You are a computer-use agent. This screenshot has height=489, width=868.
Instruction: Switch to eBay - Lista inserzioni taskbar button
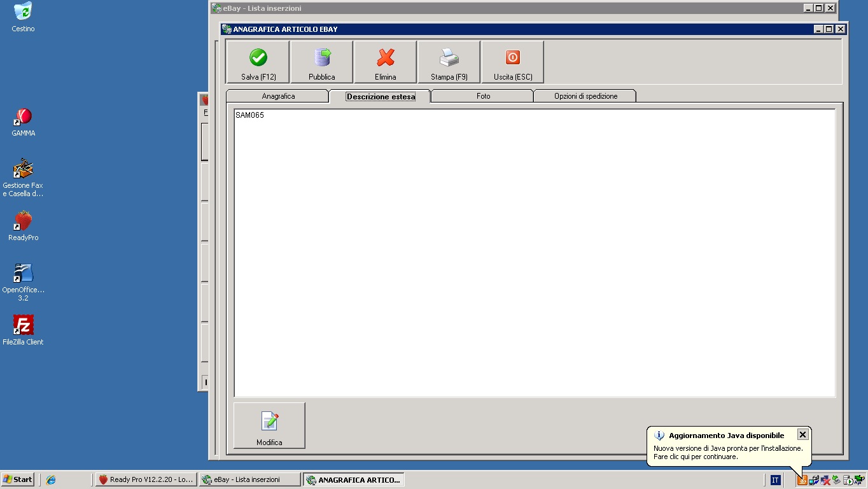point(249,479)
